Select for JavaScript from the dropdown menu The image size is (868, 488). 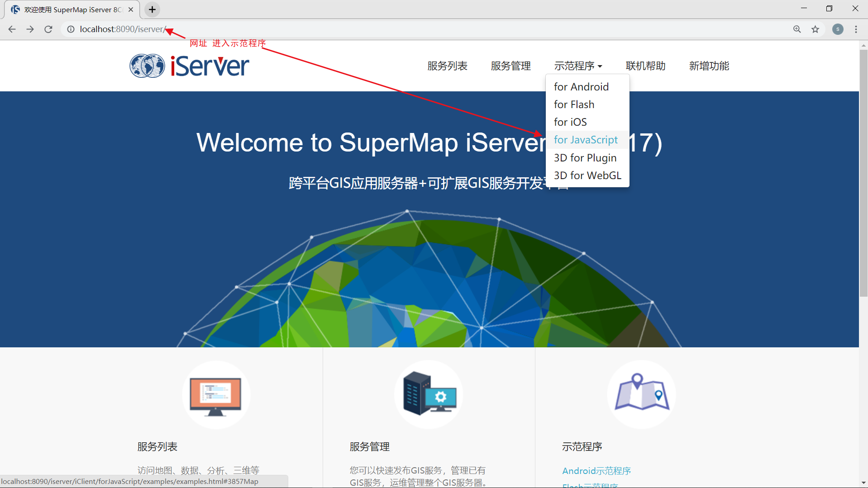585,140
